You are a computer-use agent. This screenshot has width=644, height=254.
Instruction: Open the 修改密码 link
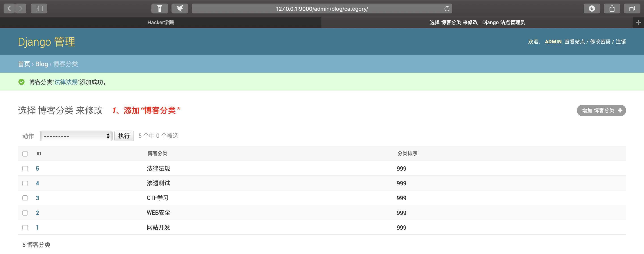(600, 42)
